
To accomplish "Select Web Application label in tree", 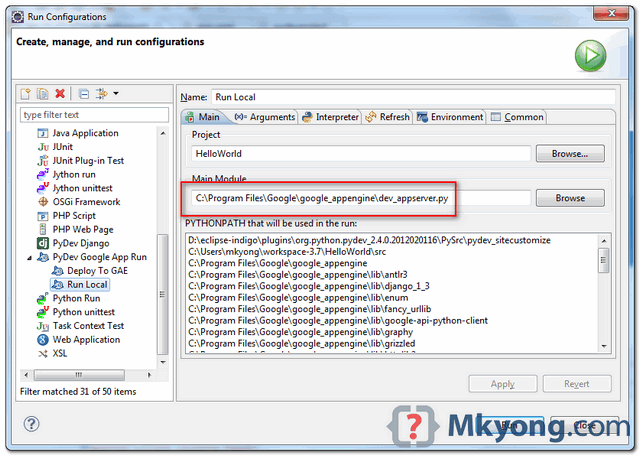I will coord(86,340).
